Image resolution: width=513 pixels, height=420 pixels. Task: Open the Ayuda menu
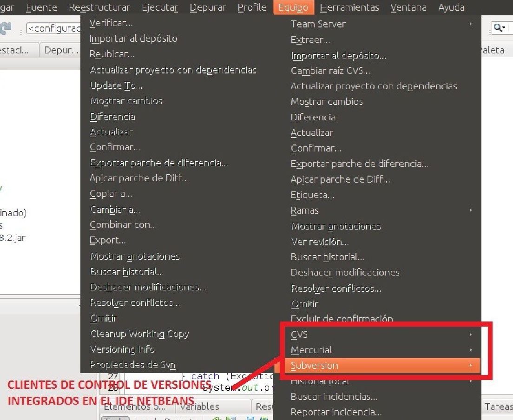451,7
